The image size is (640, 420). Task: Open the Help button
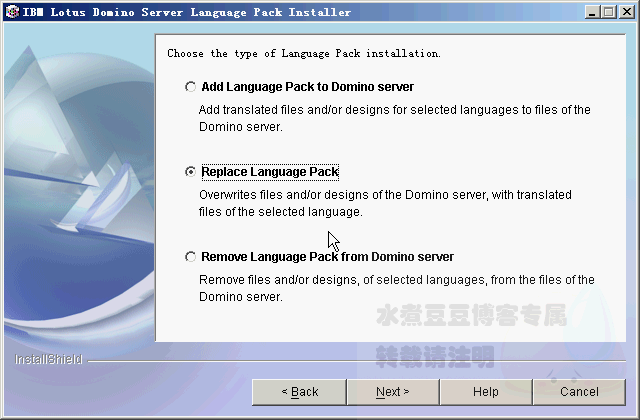click(486, 392)
